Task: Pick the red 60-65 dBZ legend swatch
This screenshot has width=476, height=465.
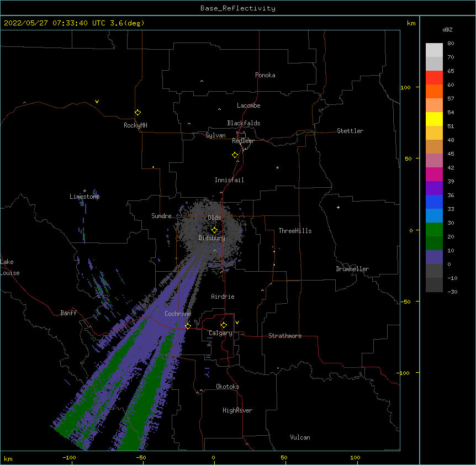Action: pyautogui.click(x=434, y=78)
